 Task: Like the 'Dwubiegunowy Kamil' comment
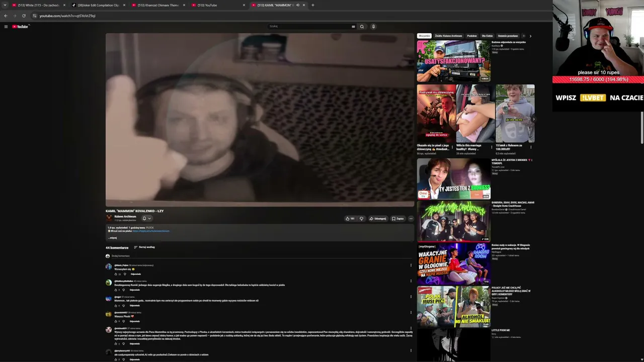point(116,290)
